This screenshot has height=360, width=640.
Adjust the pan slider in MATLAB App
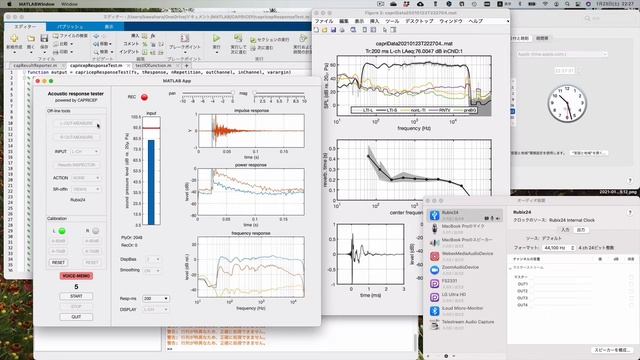(208, 94)
